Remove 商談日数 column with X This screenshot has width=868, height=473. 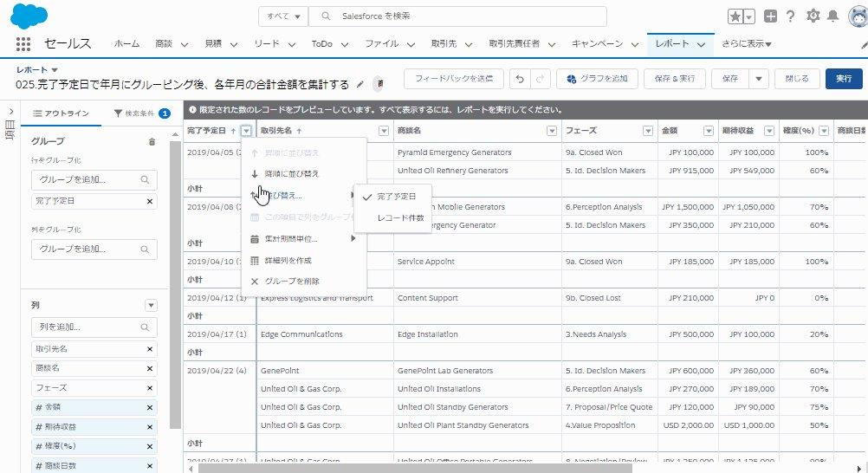coord(150,466)
